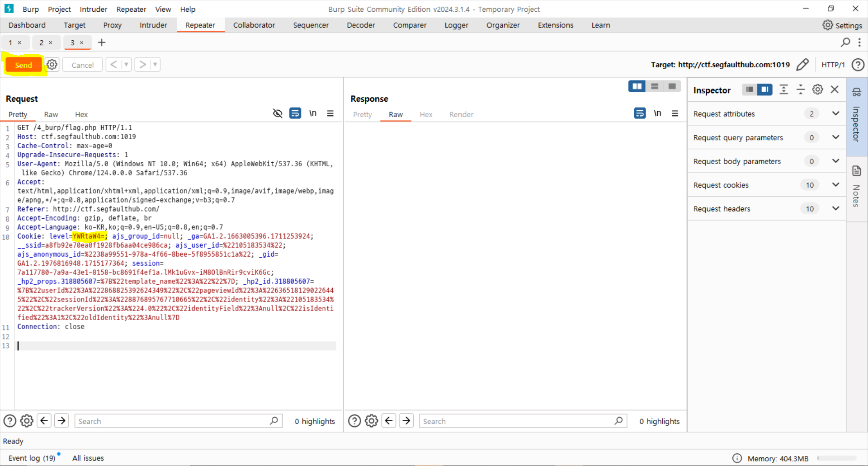868x466 pixels.
Task: Select top-bottom layout view
Action: pyautogui.click(x=655, y=86)
